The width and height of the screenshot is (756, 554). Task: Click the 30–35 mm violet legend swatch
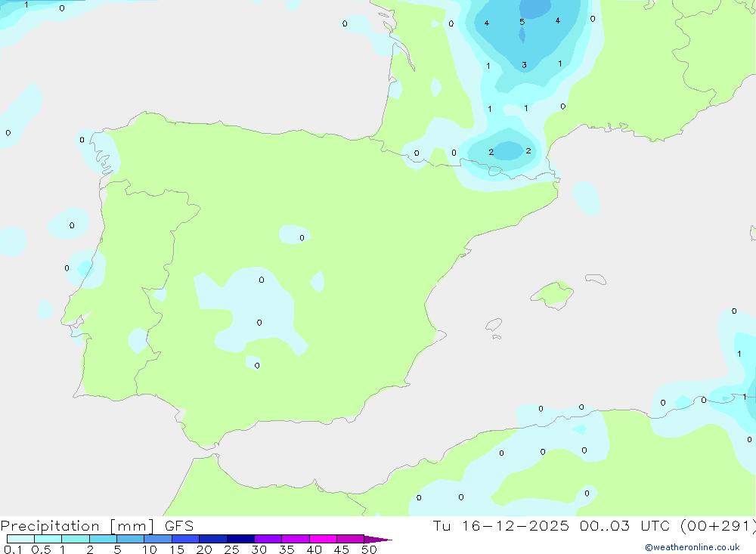click(x=268, y=539)
